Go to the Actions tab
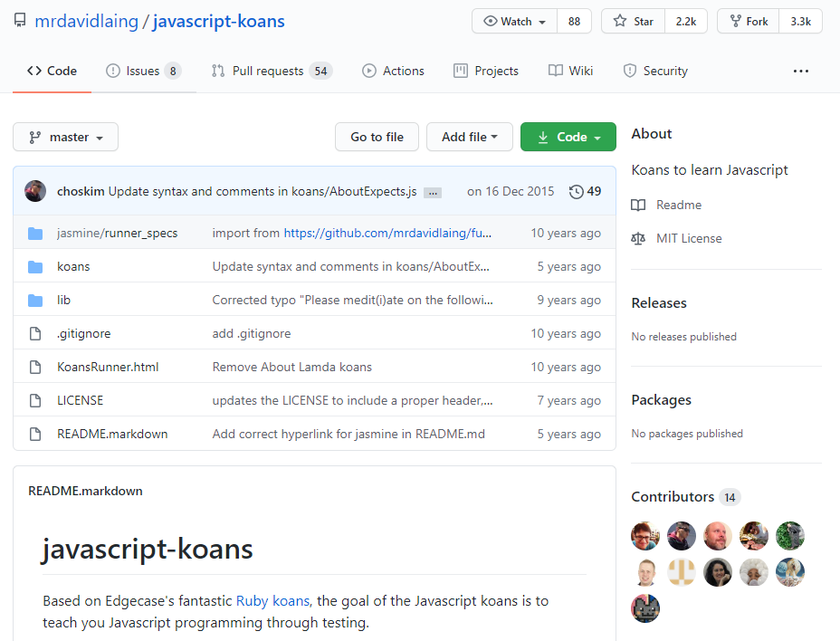The image size is (840, 641). 393,71
